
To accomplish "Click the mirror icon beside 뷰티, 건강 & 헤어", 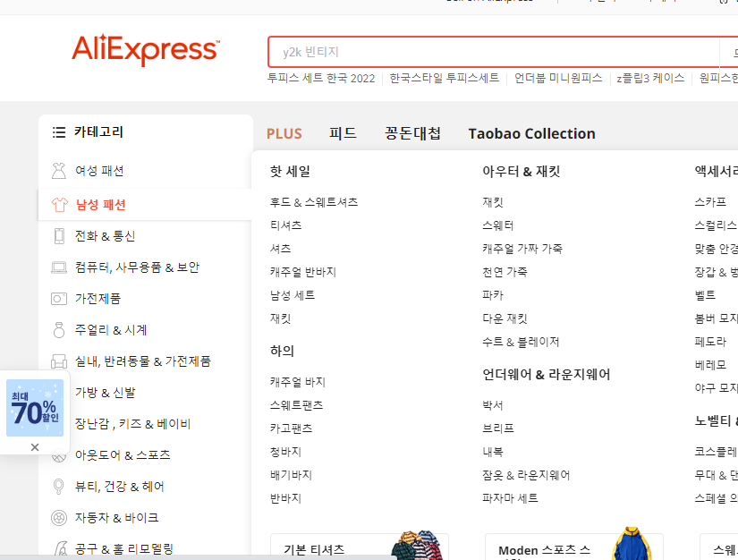I will pyautogui.click(x=58, y=486).
